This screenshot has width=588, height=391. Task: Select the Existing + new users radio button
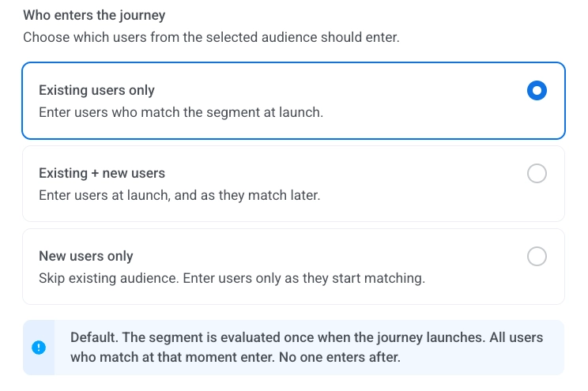tap(537, 173)
